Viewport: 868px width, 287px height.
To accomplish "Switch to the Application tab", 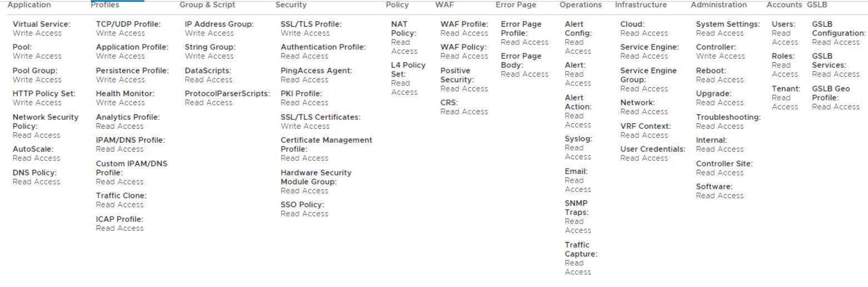I will [x=29, y=5].
